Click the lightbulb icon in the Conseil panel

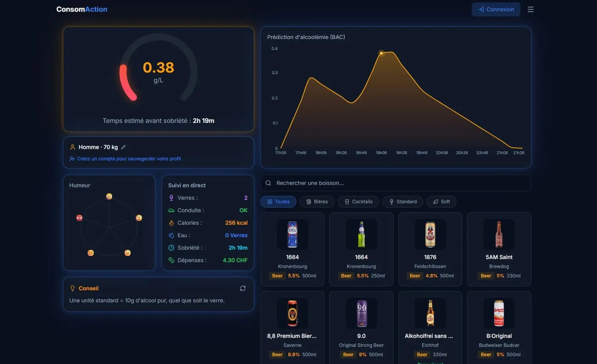[x=72, y=288]
